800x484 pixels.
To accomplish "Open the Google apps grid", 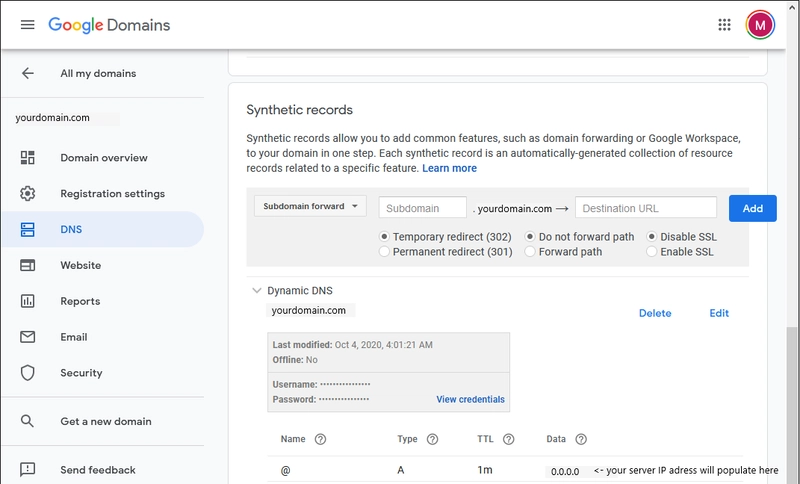I will 724,24.
